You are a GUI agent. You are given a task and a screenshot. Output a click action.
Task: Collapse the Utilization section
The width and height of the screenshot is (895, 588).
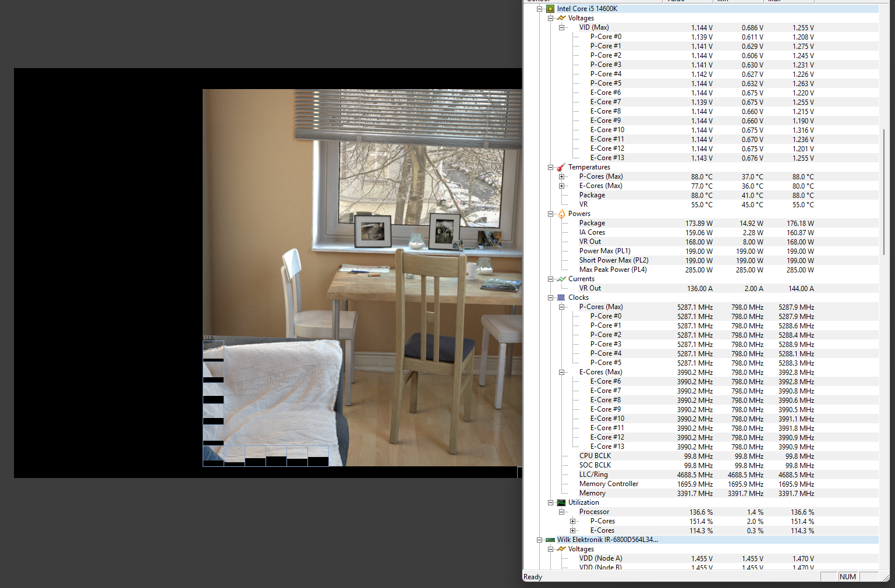(x=551, y=502)
